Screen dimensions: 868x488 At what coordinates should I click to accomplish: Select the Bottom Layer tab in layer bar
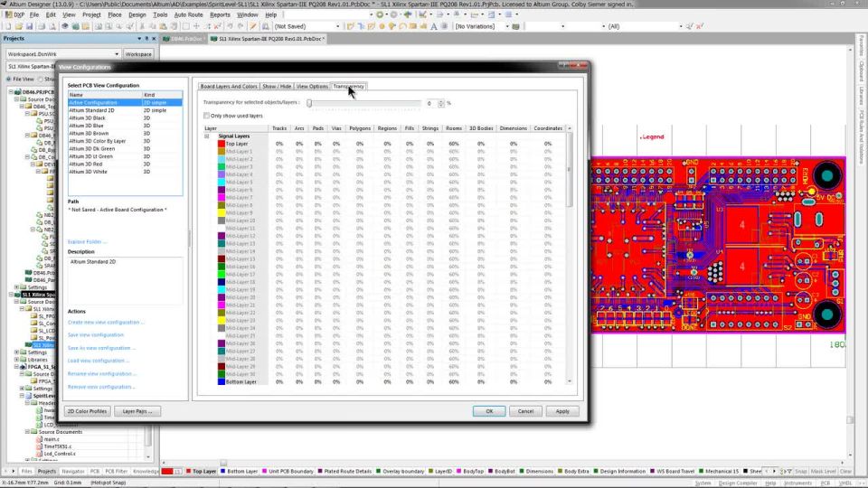tap(239, 472)
